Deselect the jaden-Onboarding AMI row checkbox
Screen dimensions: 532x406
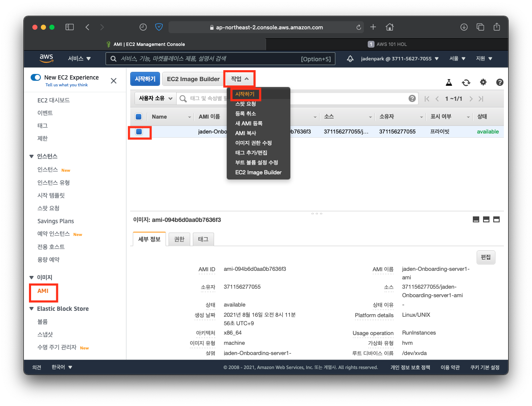click(x=139, y=132)
